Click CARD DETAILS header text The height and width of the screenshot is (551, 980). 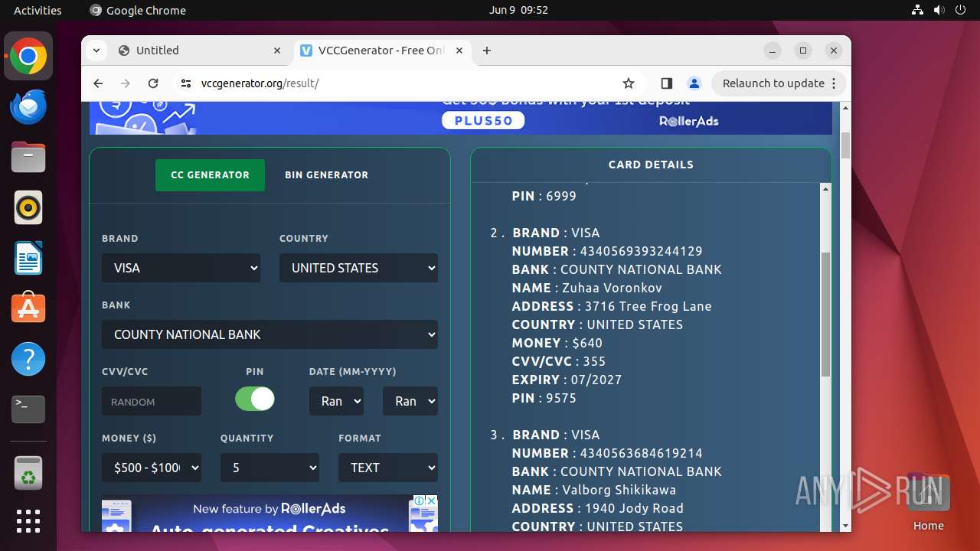651,165
